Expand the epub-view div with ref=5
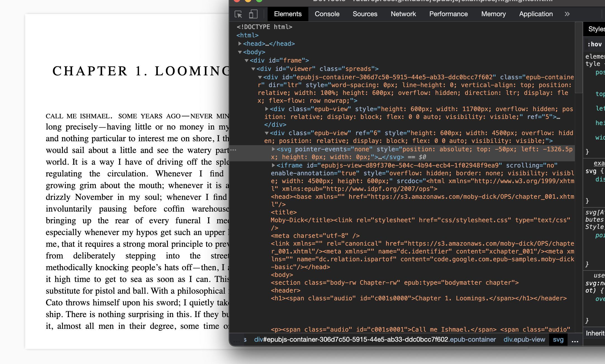 click(266, 109)
